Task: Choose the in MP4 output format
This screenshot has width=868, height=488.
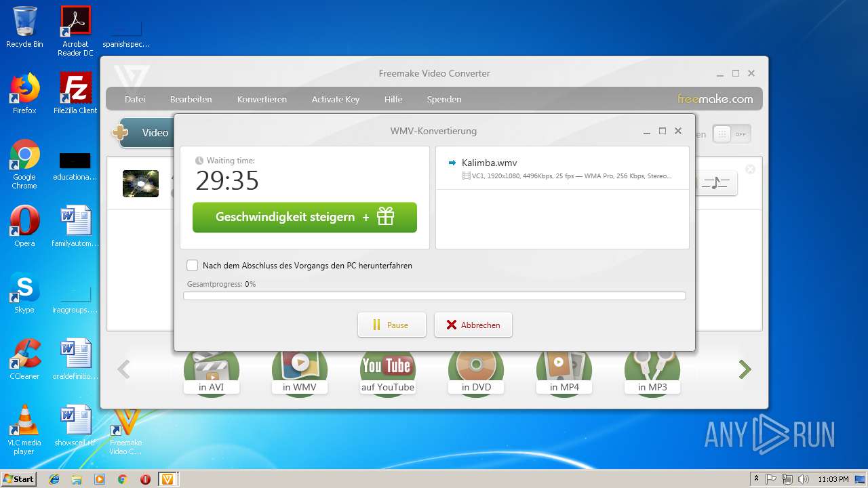Action: click(x=564, y=373)
